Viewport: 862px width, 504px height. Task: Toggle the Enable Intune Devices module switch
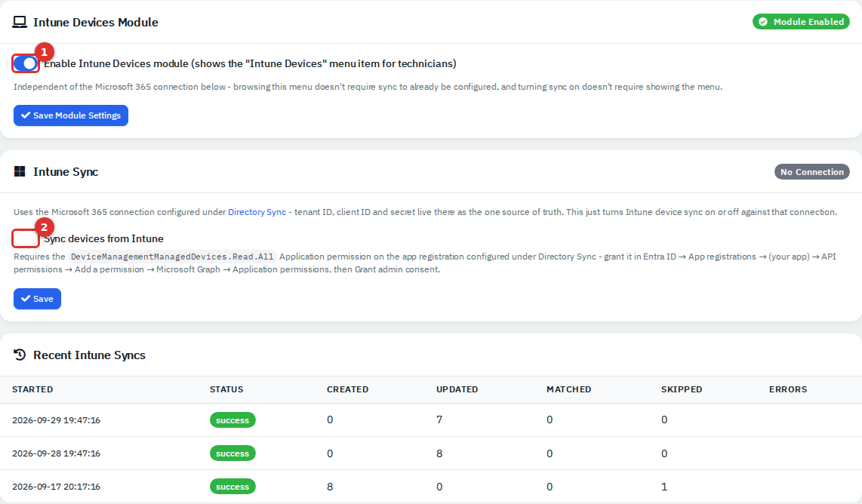pyautogui.click(x=26, y=64)
